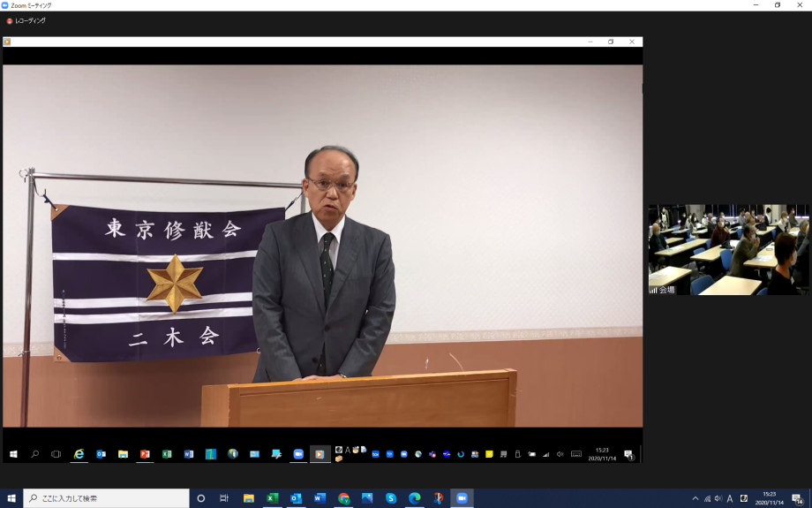The image size is (812, 508).
Task: Open Skype from the taskbar
Action: pos(391,498)
